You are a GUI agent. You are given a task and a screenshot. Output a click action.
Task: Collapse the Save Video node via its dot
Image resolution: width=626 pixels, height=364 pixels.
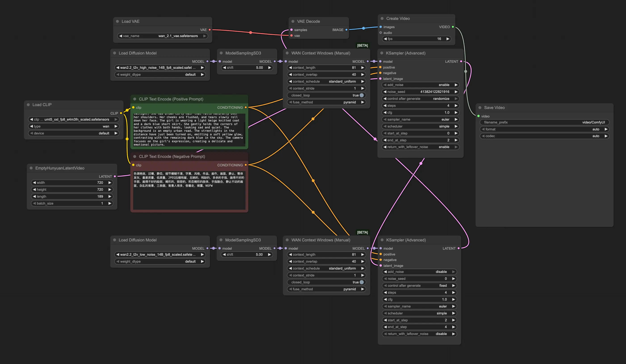click(480, 107)
